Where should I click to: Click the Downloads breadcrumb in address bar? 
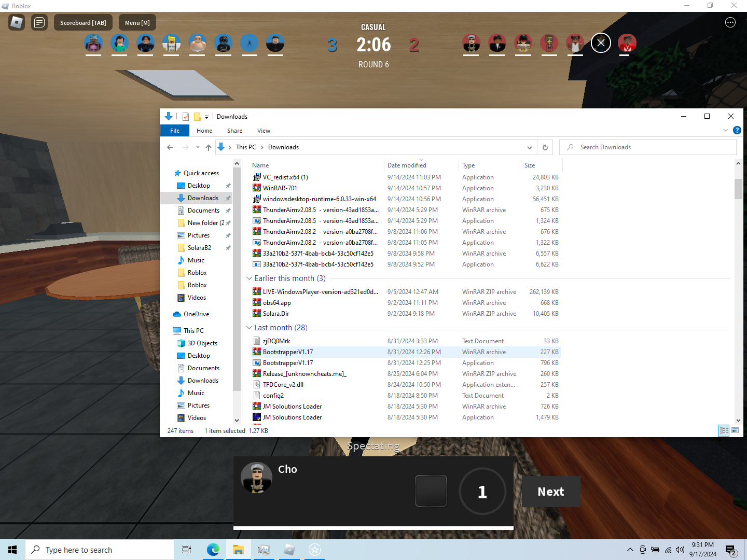[x=283, y=147]
